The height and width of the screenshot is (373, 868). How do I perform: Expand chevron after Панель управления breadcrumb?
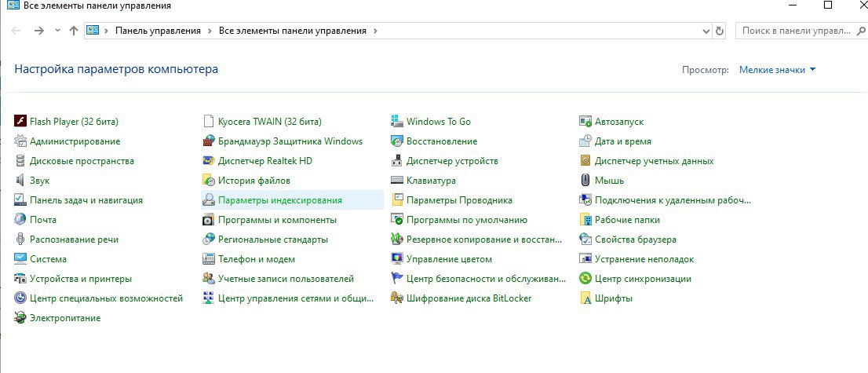[x=210, y=31]
